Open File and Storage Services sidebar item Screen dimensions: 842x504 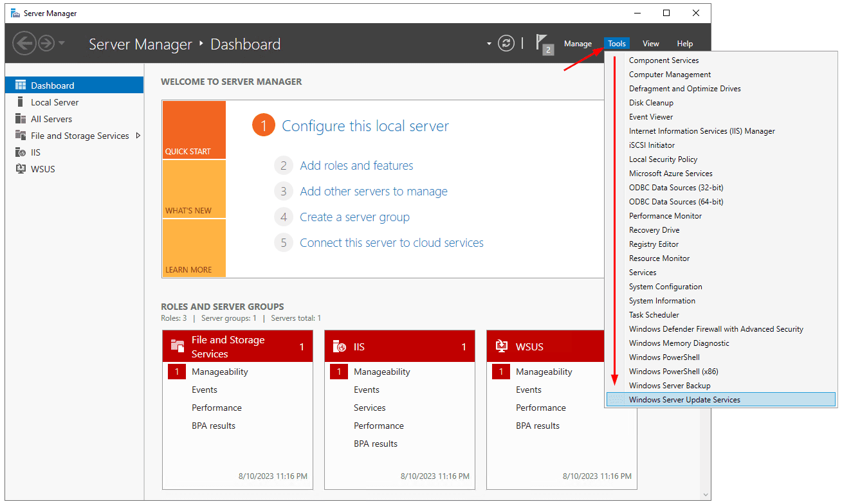coord(80,136)
